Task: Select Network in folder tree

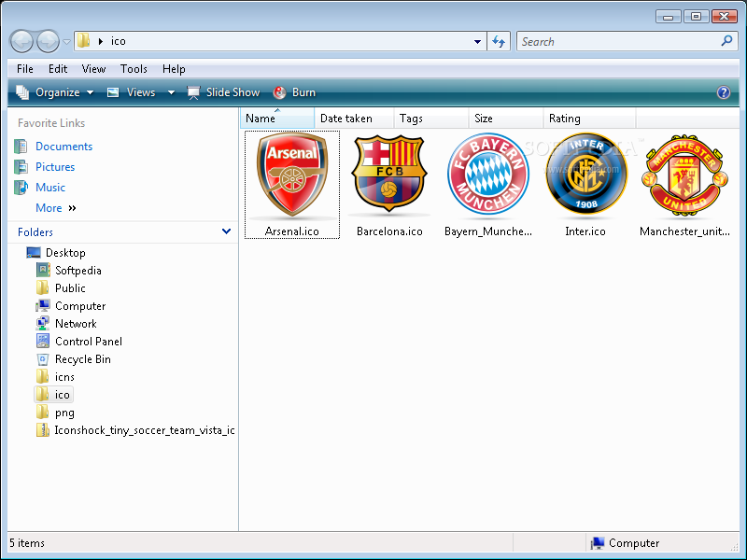Action: 76,324
